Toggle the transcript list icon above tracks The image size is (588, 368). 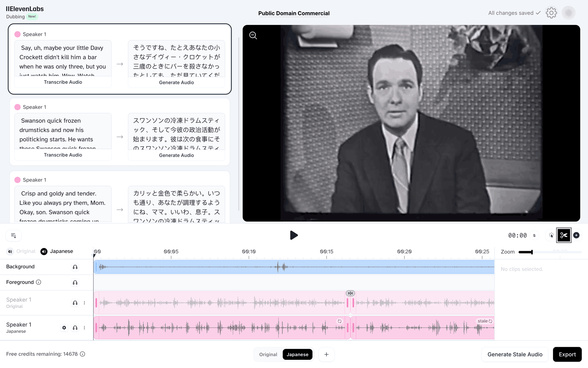coord(13,236)
